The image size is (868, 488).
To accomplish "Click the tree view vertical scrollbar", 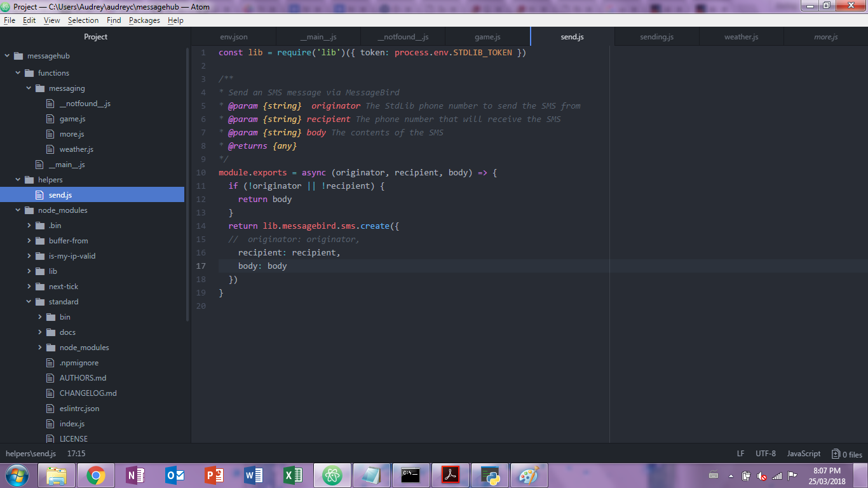I will pyautogui.click(x=187, y=184).
